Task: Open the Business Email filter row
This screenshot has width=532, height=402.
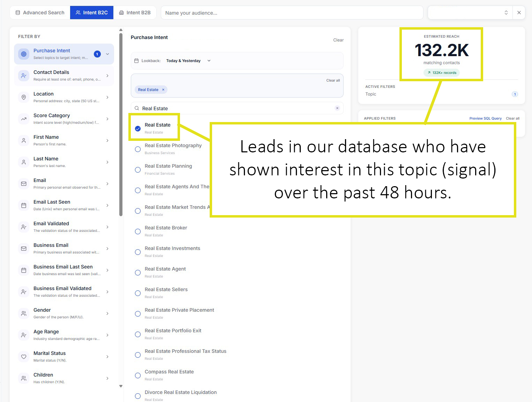Action: click(x=64, y=249)
